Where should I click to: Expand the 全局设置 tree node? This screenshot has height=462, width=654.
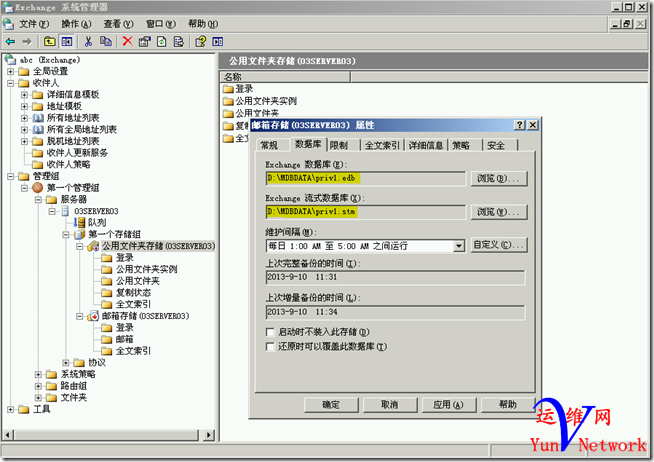10,71
